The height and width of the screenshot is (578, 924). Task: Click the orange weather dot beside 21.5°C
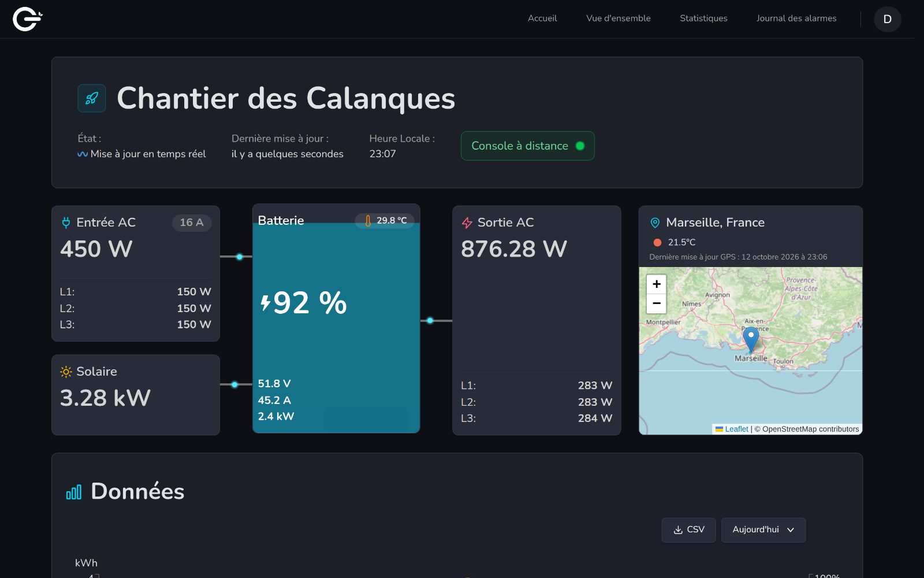point(657,242)
